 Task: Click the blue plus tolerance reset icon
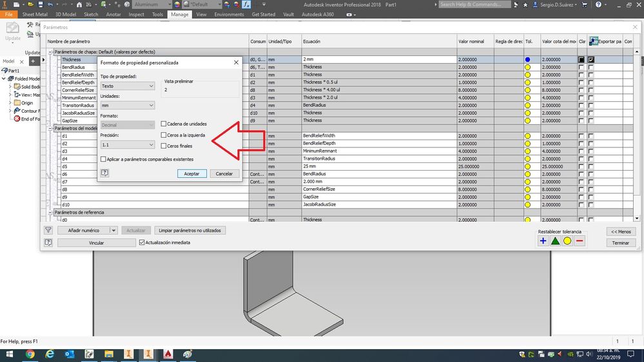543,241
